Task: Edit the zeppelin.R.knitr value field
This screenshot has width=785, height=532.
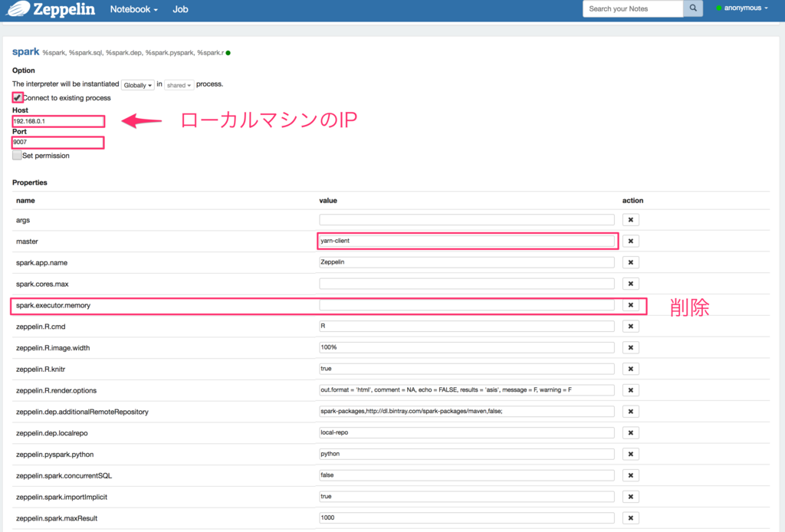Action: point(467,369)
